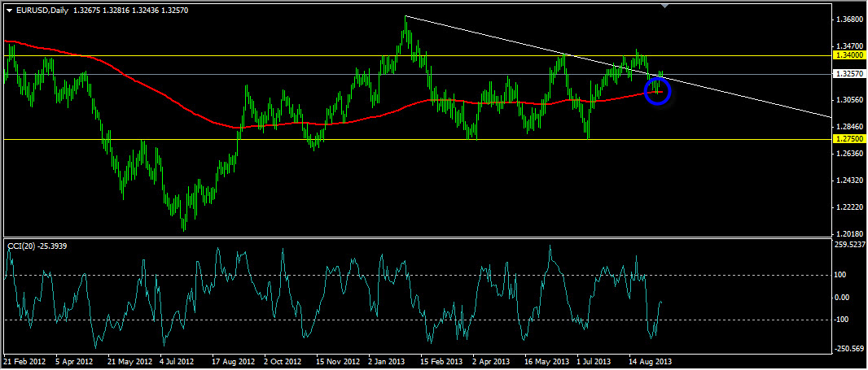Image resolution: width=868 pixels, height=370 pixels.
Task: Click the 21 Feb 2012 date label
Action: 24,360
